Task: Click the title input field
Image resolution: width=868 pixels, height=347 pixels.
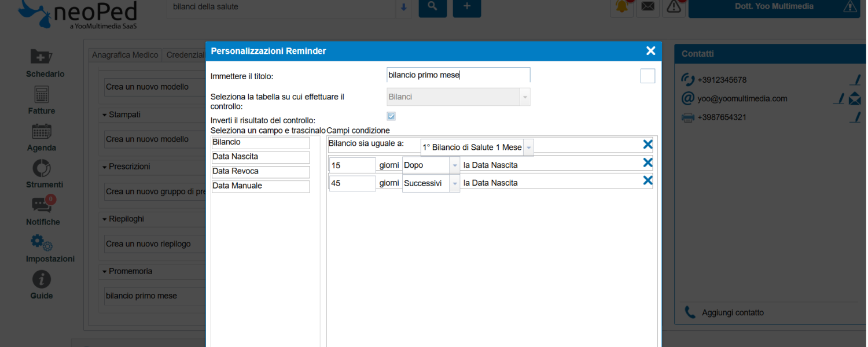Action: click(x=458, y=75)
